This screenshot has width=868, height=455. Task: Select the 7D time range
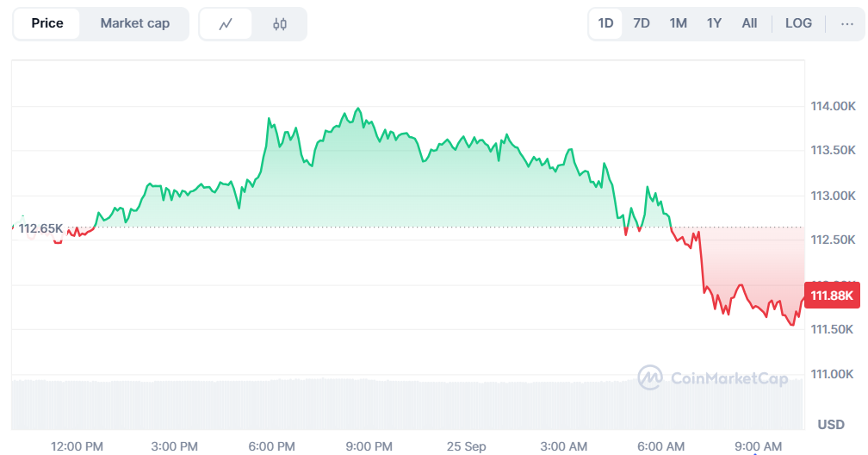pyautogui.click(x=642, y=23)
